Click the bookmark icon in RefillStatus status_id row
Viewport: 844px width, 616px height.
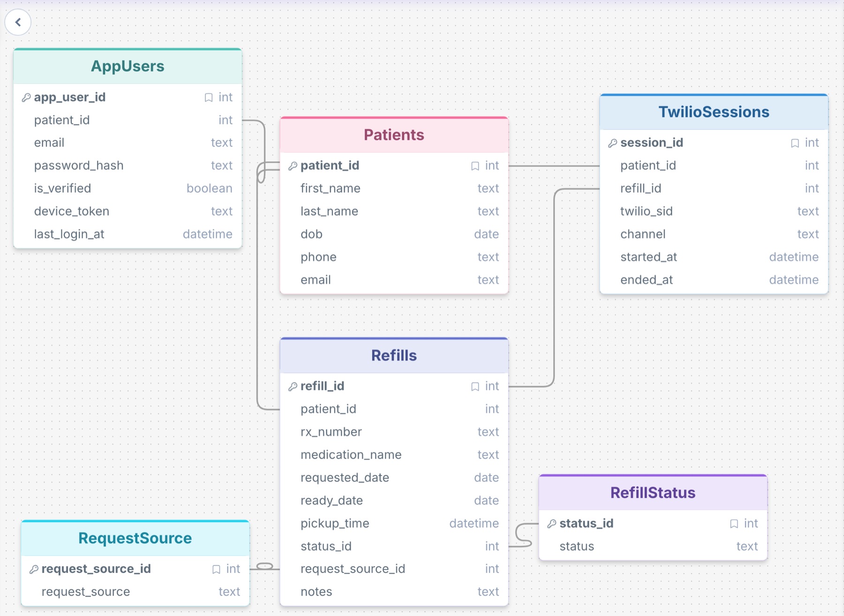tap(734, 524)
